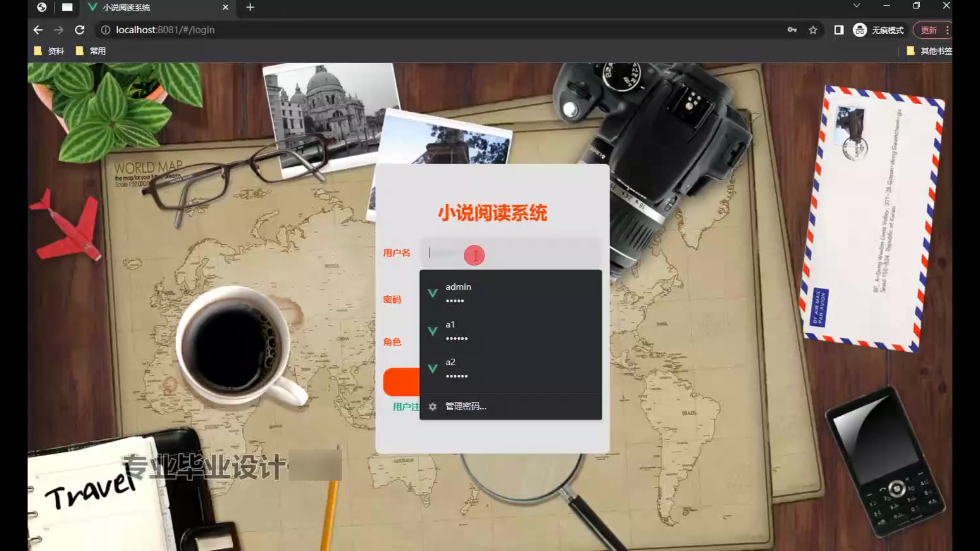Click the browser forward arrow

(x=59, y=30)
